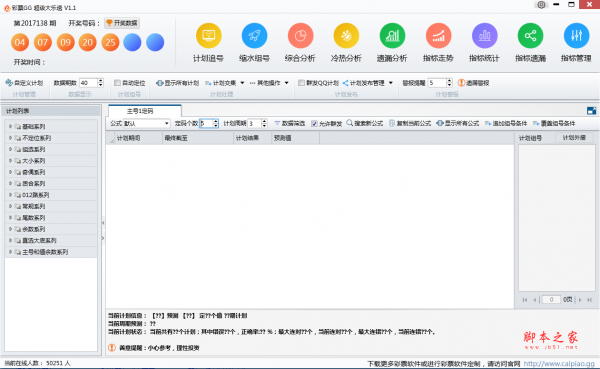Click 计划结果 column header

253,138
